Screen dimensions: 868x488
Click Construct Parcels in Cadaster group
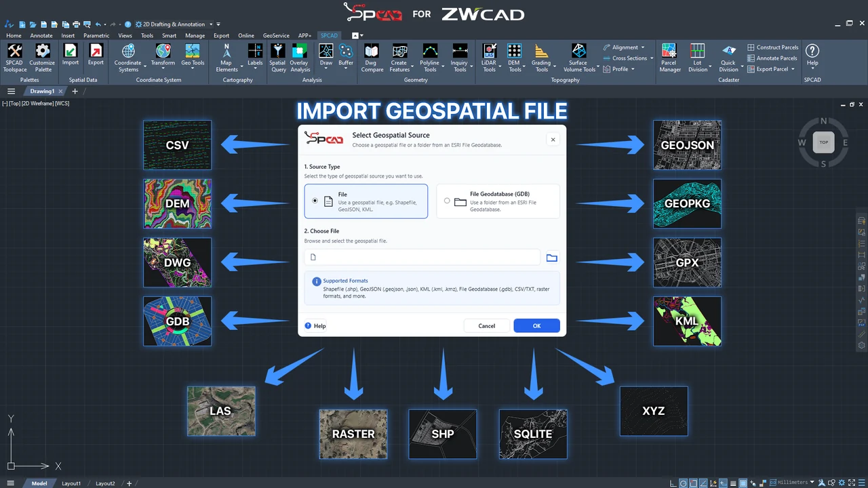click(772, 47)
